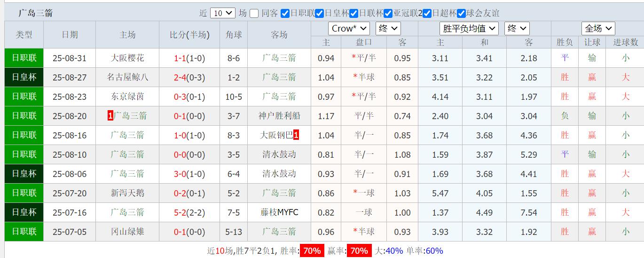Click red card badge beside home 广岛三箭
Screen dimensions: 644x258
click(110, 116)
